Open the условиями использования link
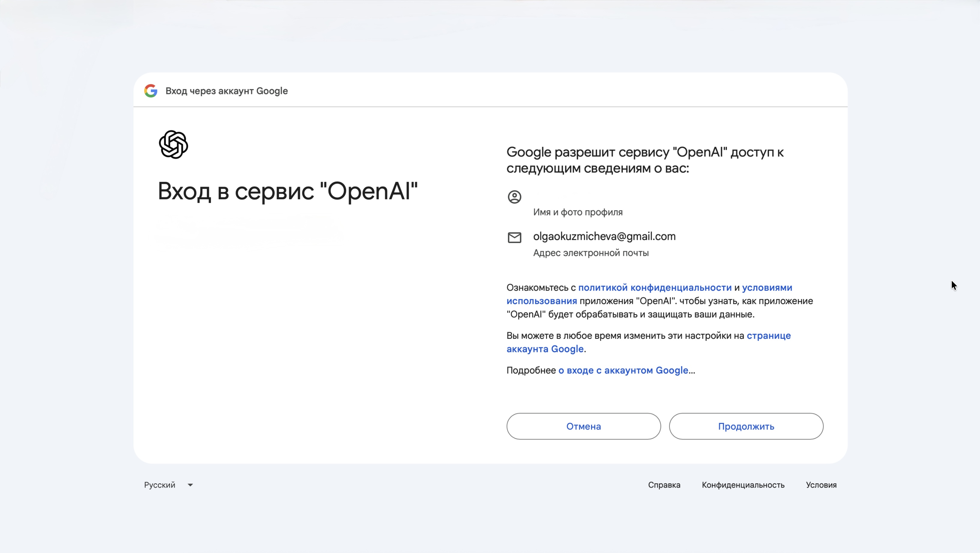 click(767, 288)
